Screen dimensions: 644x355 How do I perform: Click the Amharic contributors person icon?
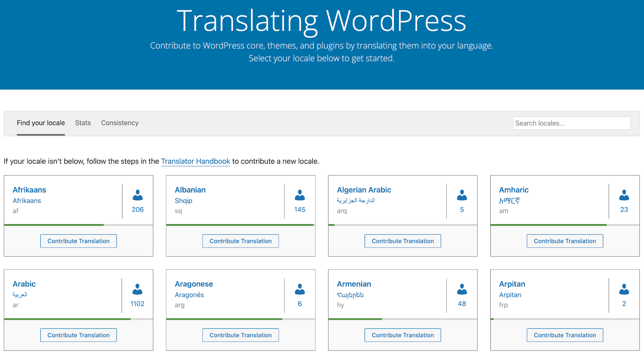coord(624,195)
